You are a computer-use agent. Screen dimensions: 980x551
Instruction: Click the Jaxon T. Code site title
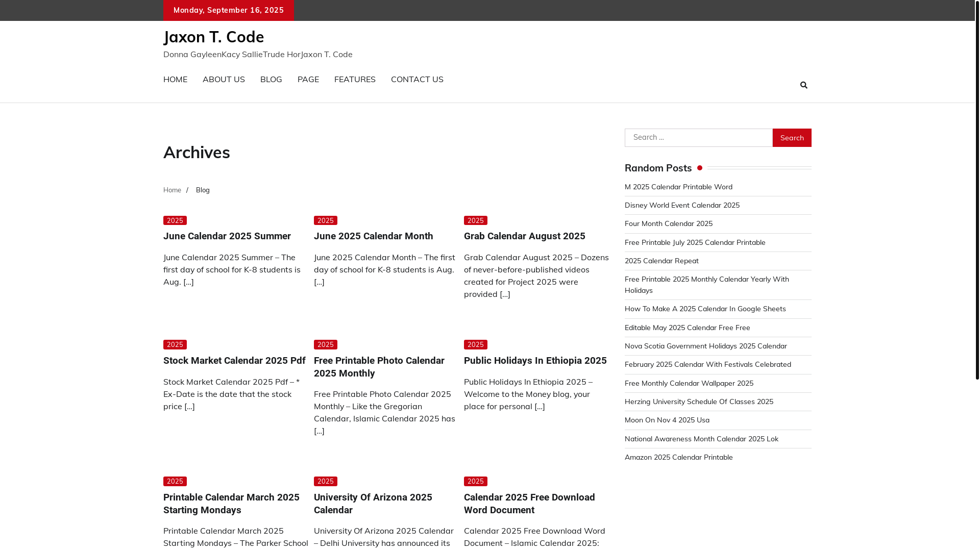click(x=213, y=37)
